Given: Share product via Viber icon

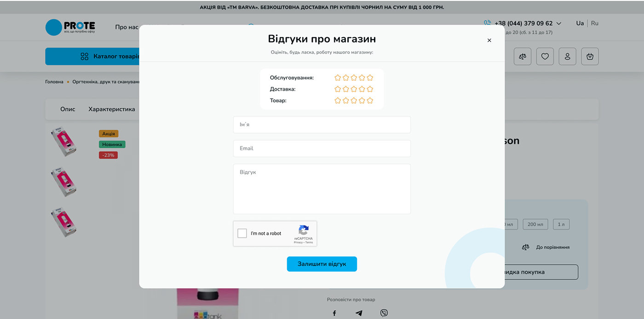Looking at the screenshot, I should tap(384, 313).
